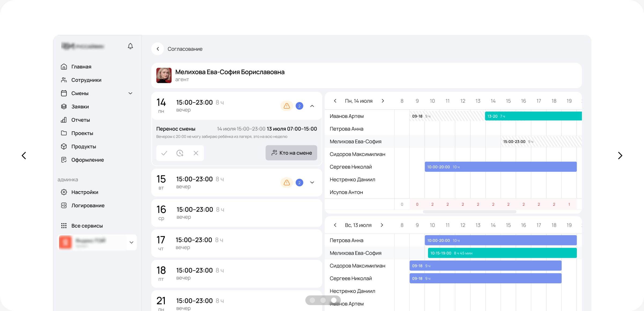Open Сотрудники section
This screenshot has width=644, height=311.
86,80
